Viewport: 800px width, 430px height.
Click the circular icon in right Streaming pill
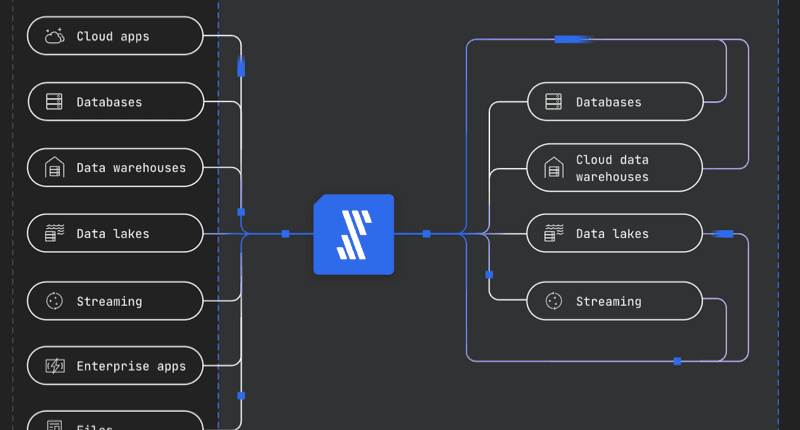coord(553,301)
